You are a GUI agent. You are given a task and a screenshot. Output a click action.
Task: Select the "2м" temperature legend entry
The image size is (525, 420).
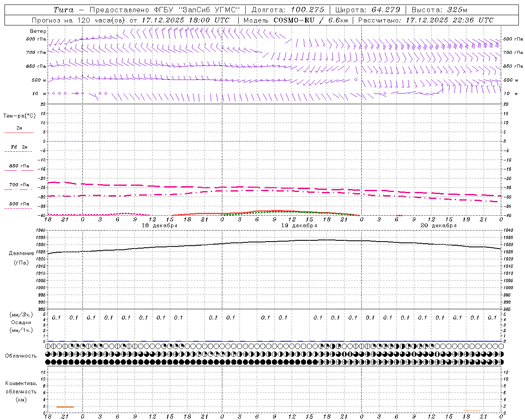pos(19,128)
